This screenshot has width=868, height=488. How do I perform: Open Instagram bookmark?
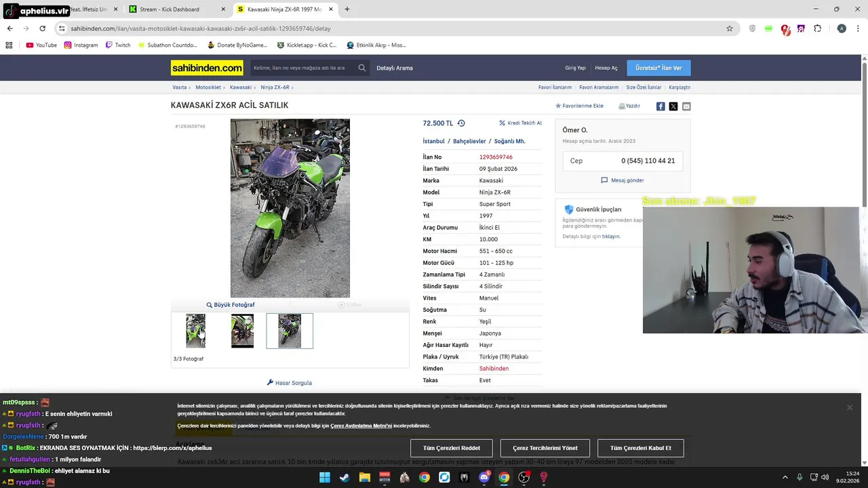click(x=81, y=45)
